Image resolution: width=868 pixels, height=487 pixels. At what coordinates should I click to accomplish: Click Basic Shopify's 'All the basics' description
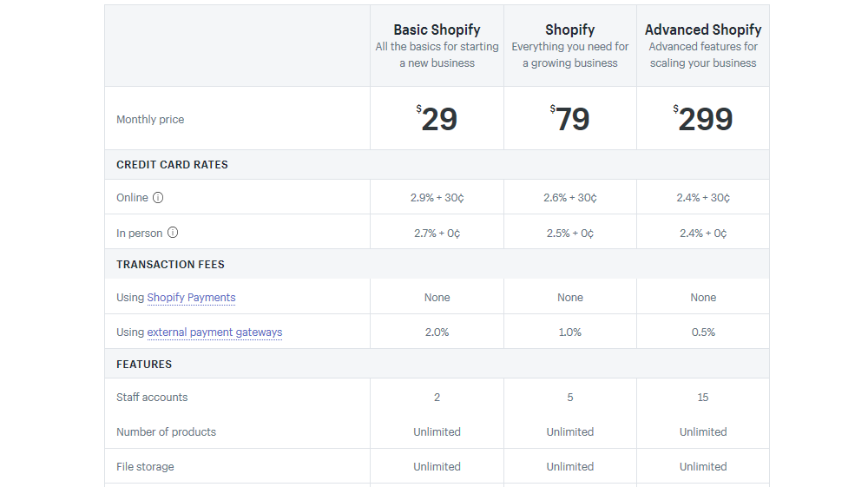point(437,55)
